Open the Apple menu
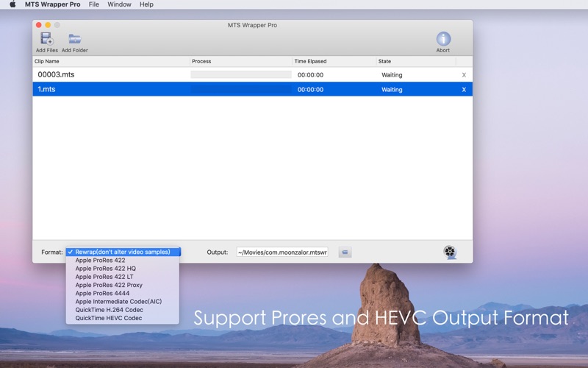Screen dimensions: 588x368 tap(12, 4)
